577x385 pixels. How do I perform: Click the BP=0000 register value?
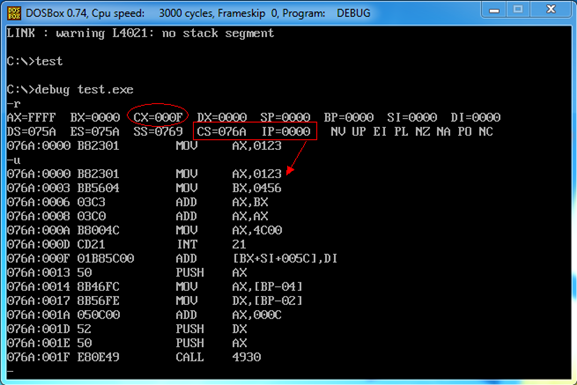[348, 117]
